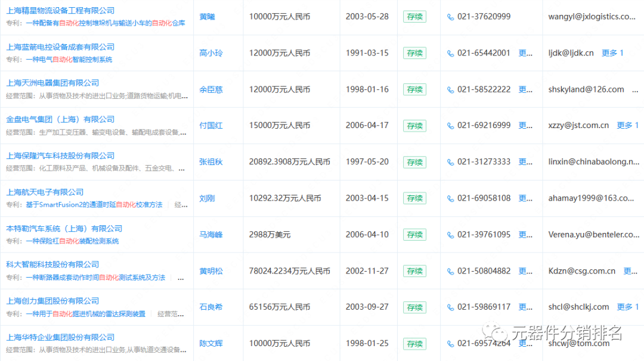Open patent 一种电气自动化智能控制系统
Viewport: 644px width, 361px height.
[69, 60]
